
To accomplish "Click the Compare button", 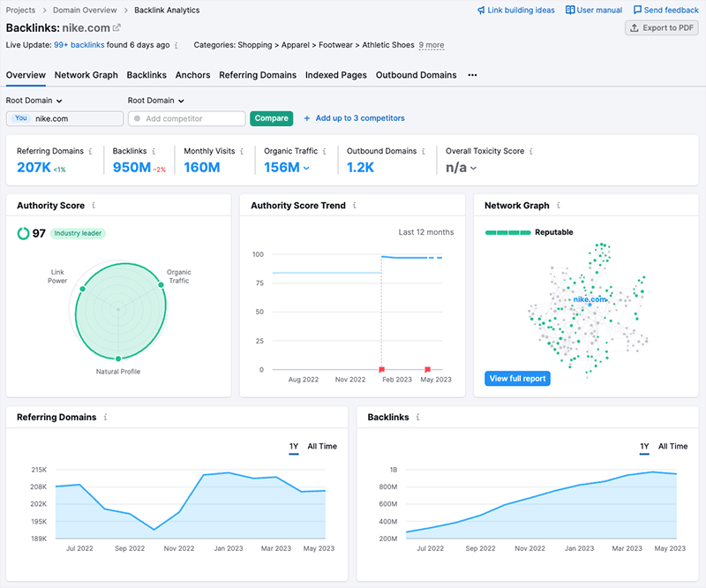I will [272, 118].
